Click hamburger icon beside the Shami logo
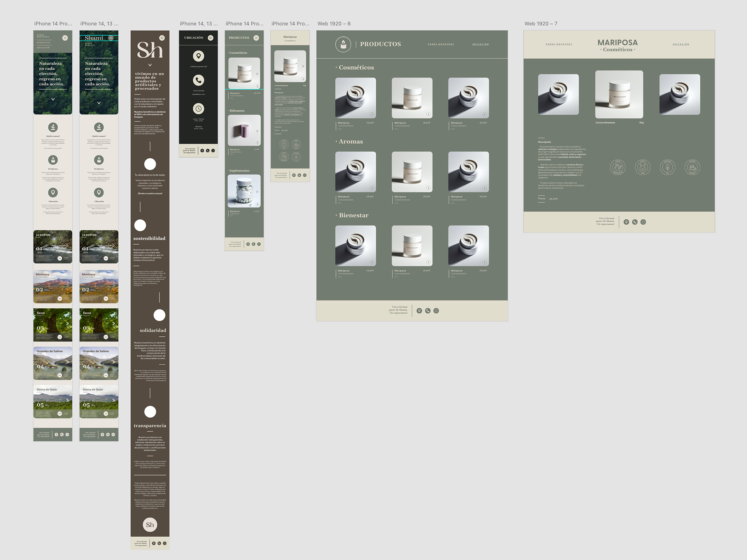The image size is (747, 560). [x=111, y=38]
